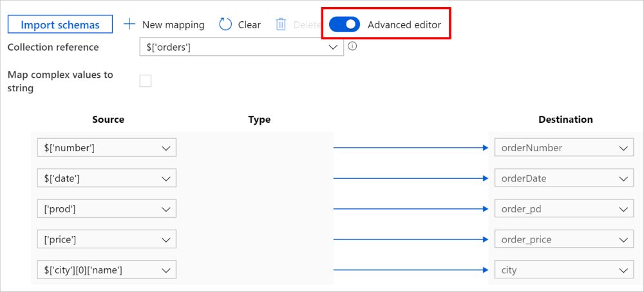
Task: Toggle the Advanced editor switch off
Action: pos(345,24)
